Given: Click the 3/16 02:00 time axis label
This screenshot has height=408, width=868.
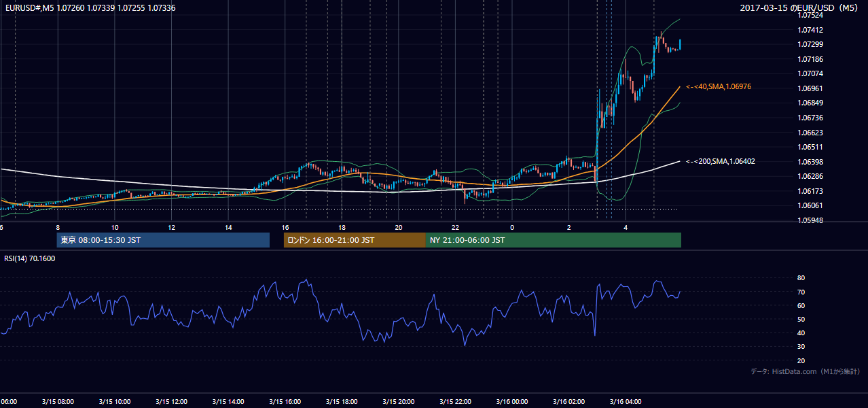Looking at the screenshot, I should (568, 402).
